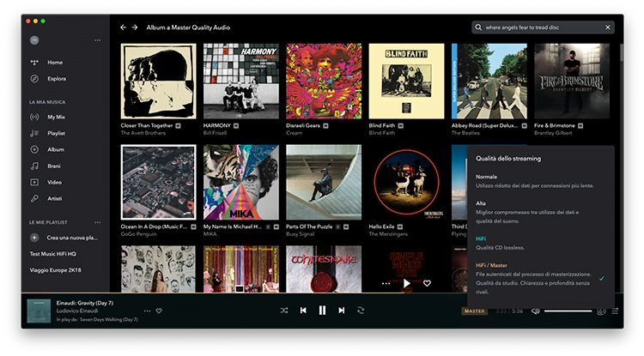Screen dimensions: 644x356
Task: Open the now playing track options menu
Action: (x=147, y=311)
